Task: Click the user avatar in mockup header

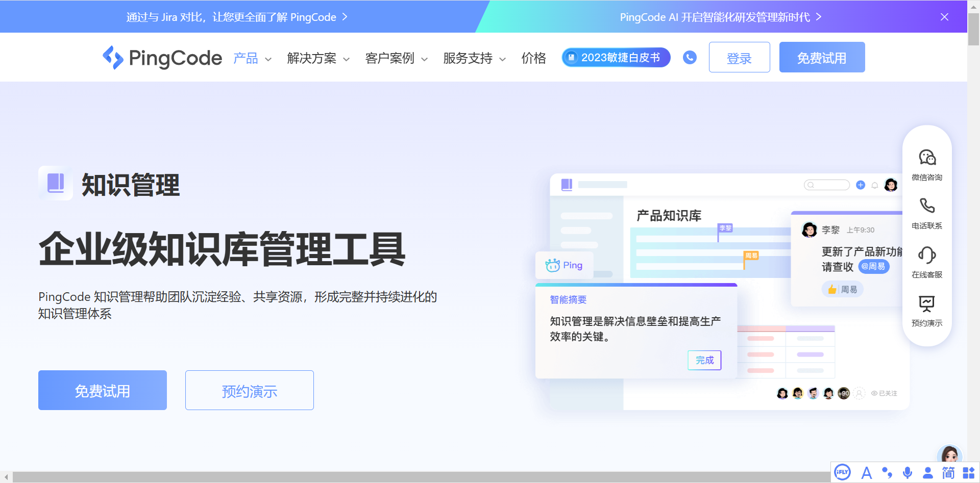Action: coord(891,185)
